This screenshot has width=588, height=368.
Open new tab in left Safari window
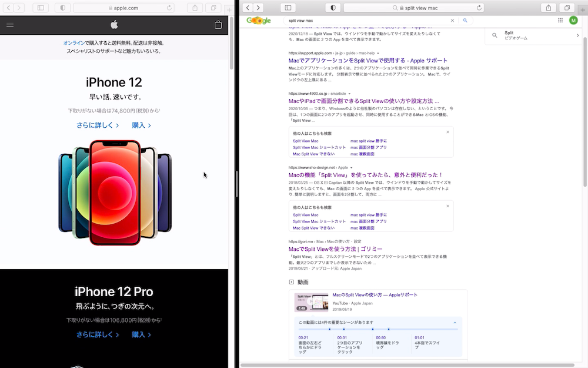(x=229, y=10)
